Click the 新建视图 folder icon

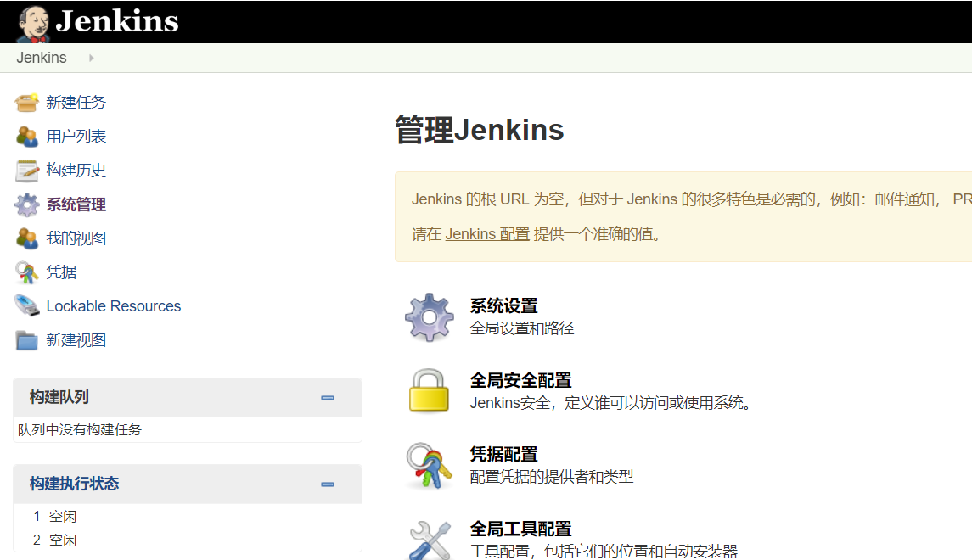tap(26, 340)
